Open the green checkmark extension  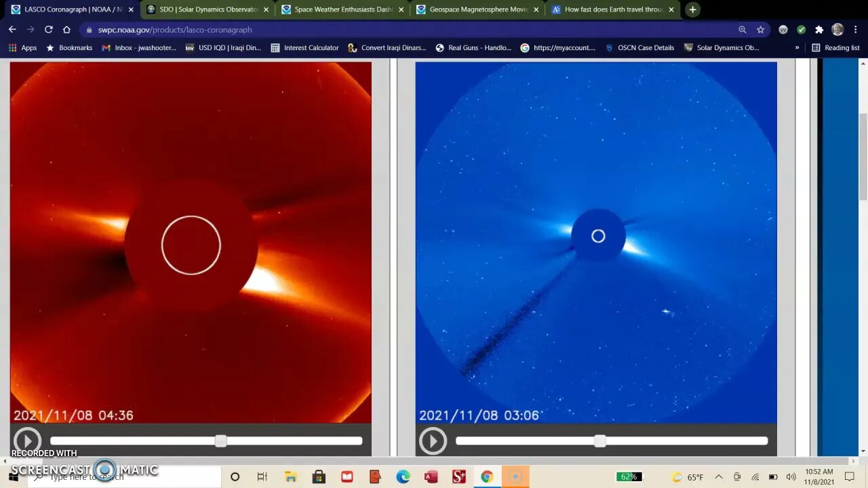[802, 30]
